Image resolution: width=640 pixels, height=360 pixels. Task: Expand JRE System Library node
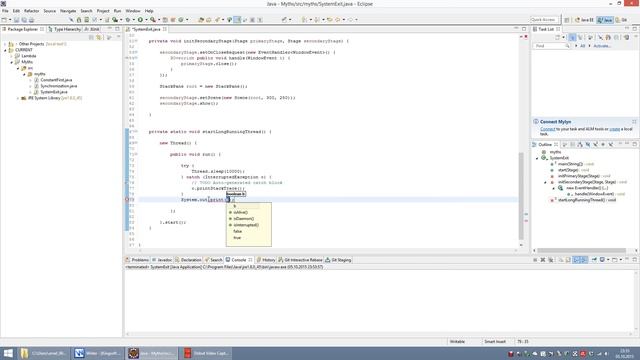[18, 98]
